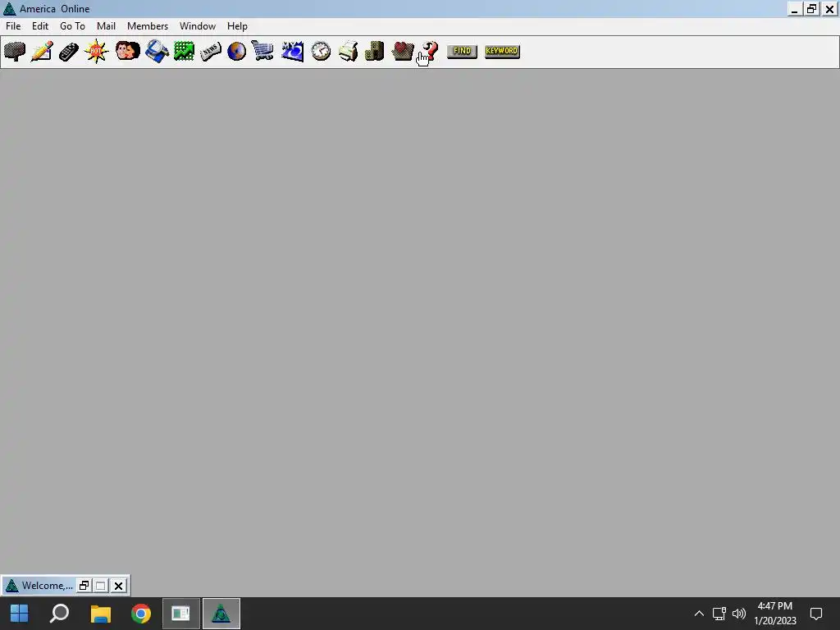Viewport: 840px width, 630px height.
Task: Click the taskbar clock and date
Action: [x=774, y=614]
